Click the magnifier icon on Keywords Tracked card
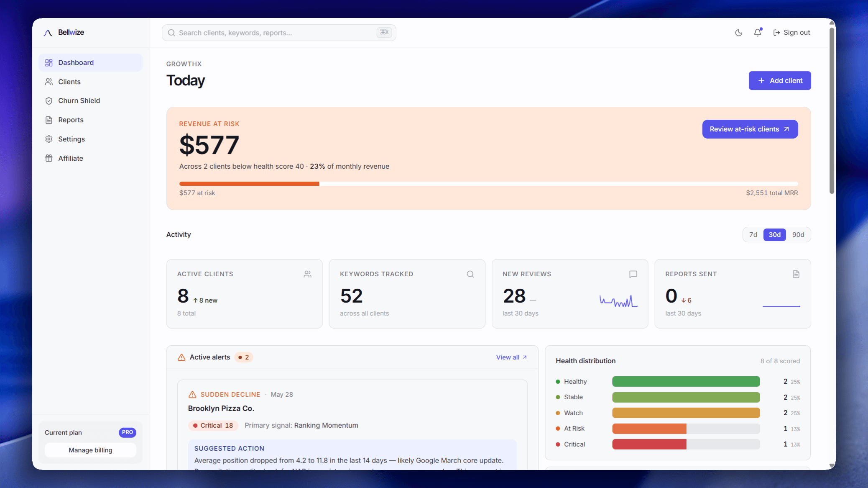The width and height of the screenshot is (868, 488). (x=470, y=274)
